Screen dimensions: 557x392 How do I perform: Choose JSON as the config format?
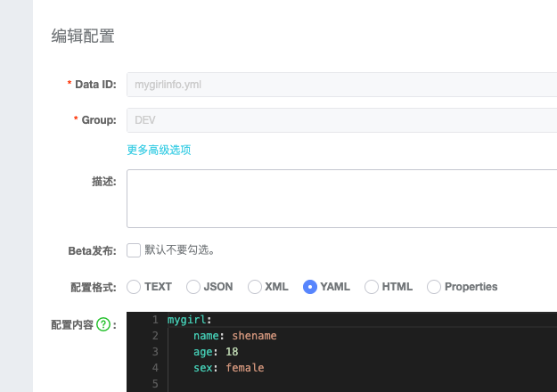(192, 287)
